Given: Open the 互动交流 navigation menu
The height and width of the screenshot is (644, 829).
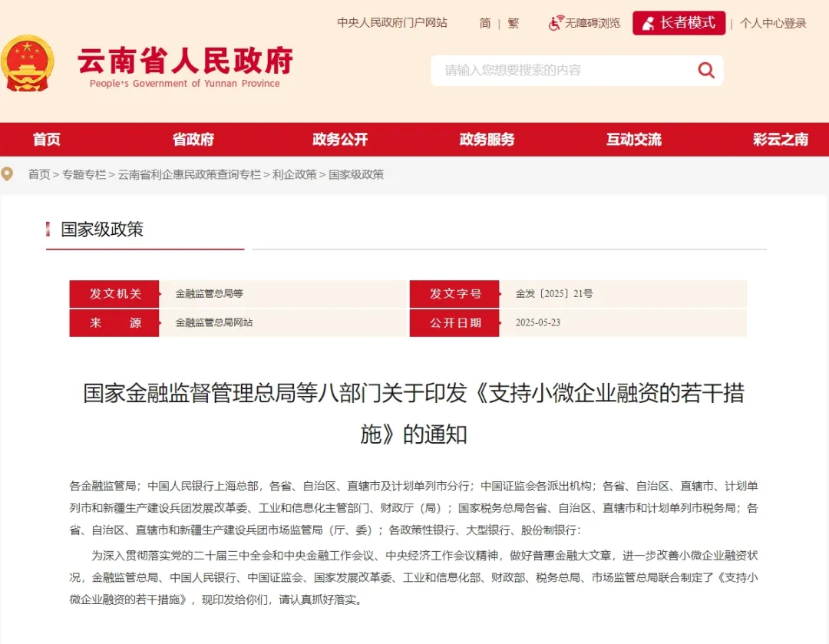Looking at the screenshot, I should coord(633,139).
